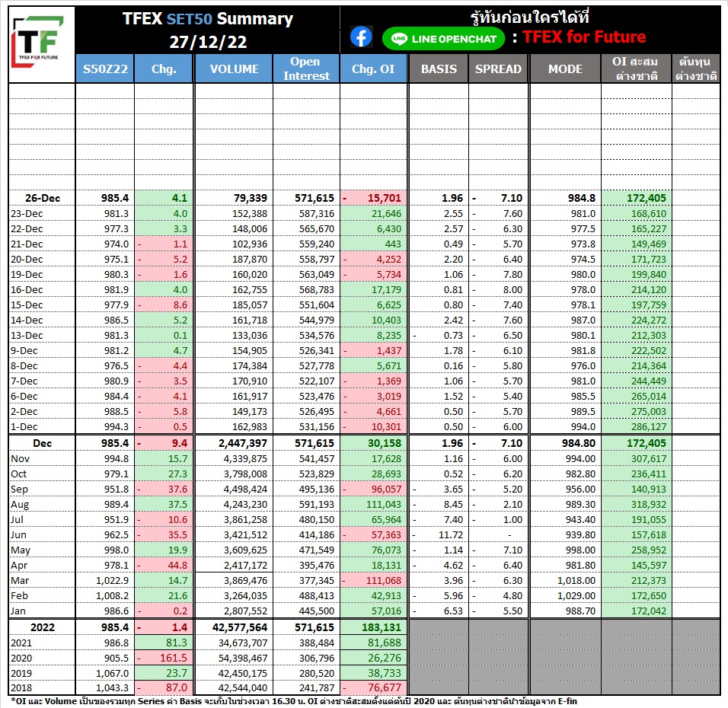Click the red TFEX for Future text

pyautogui.click(x=584, y=37)
